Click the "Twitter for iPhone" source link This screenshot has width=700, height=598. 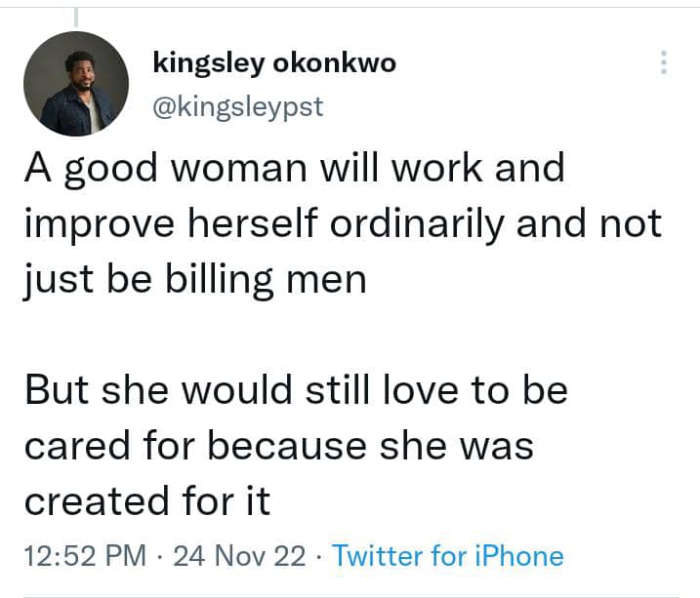(x=448, y=556)
